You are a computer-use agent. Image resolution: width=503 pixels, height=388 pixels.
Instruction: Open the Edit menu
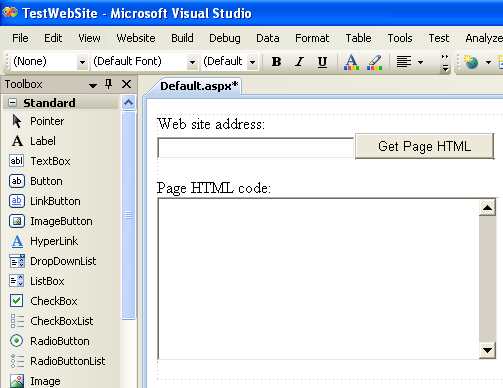coord(53,38)
